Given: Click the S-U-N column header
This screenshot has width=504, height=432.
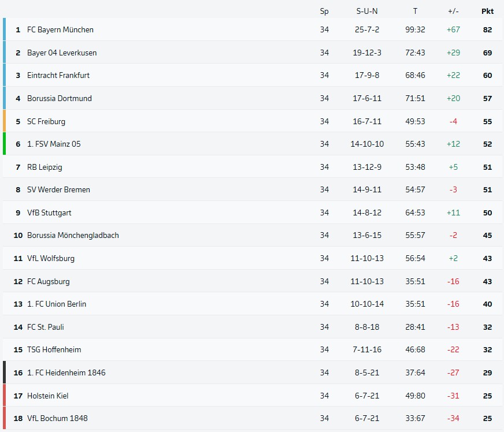Looking at the screenshot, I should (367, 11).
